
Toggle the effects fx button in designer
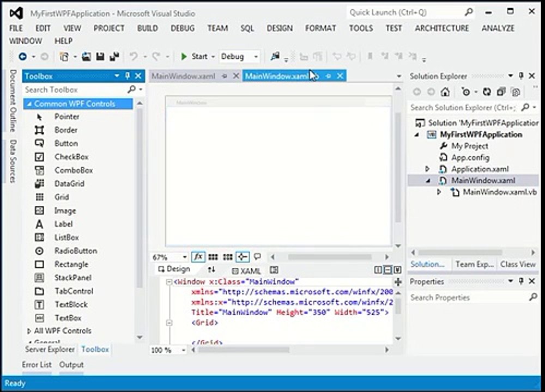pos(198,257)
